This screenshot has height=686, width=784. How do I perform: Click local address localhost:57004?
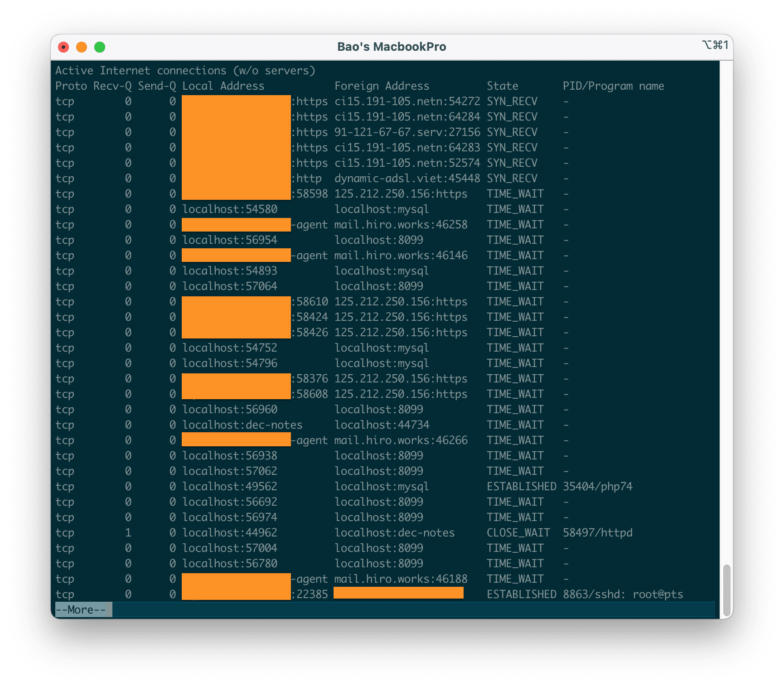(x=230, y=548)
